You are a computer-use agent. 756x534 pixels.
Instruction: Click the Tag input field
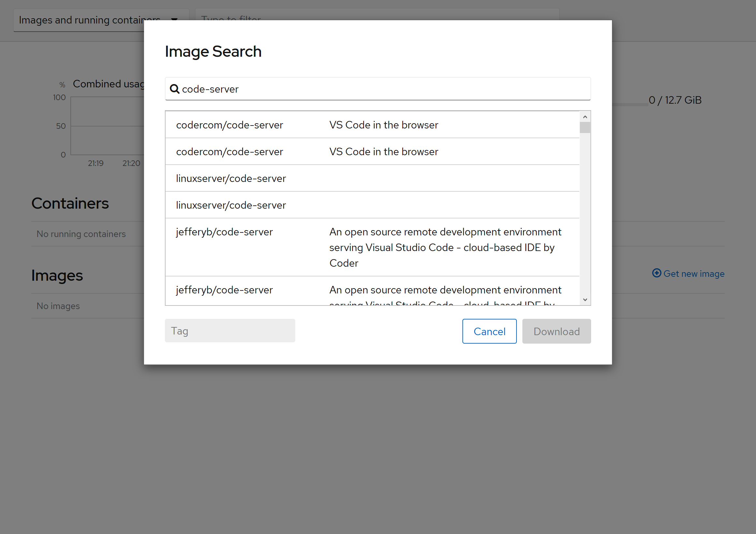click(230, 331)
